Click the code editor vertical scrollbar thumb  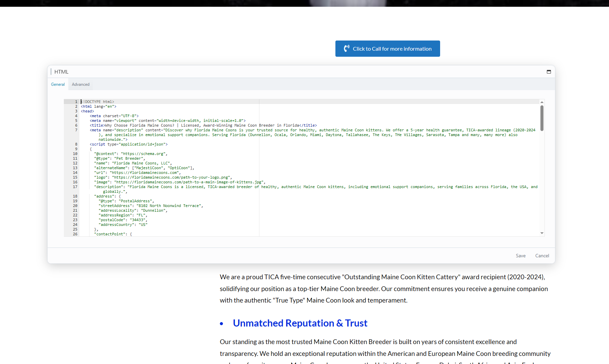click(542, 118)
